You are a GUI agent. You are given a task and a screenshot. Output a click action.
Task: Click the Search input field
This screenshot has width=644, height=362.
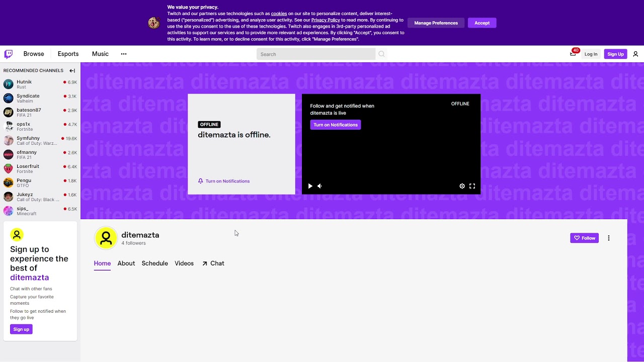tap(316, 54)
